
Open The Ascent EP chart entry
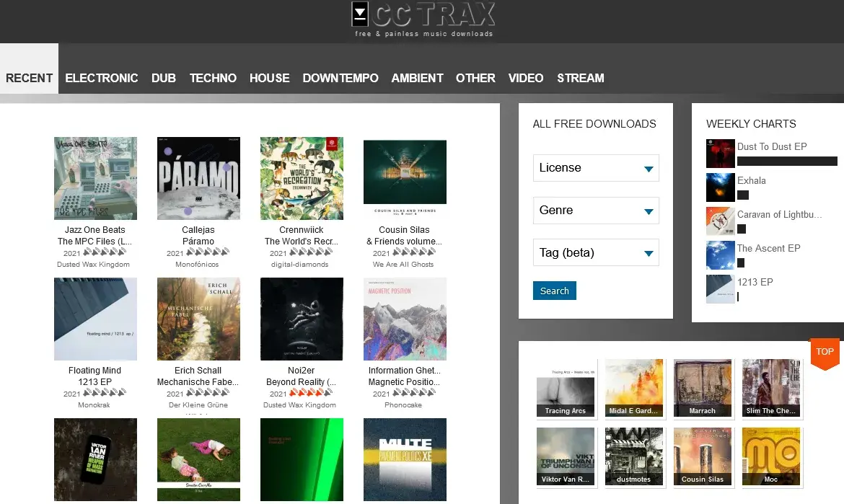[769, 248]
